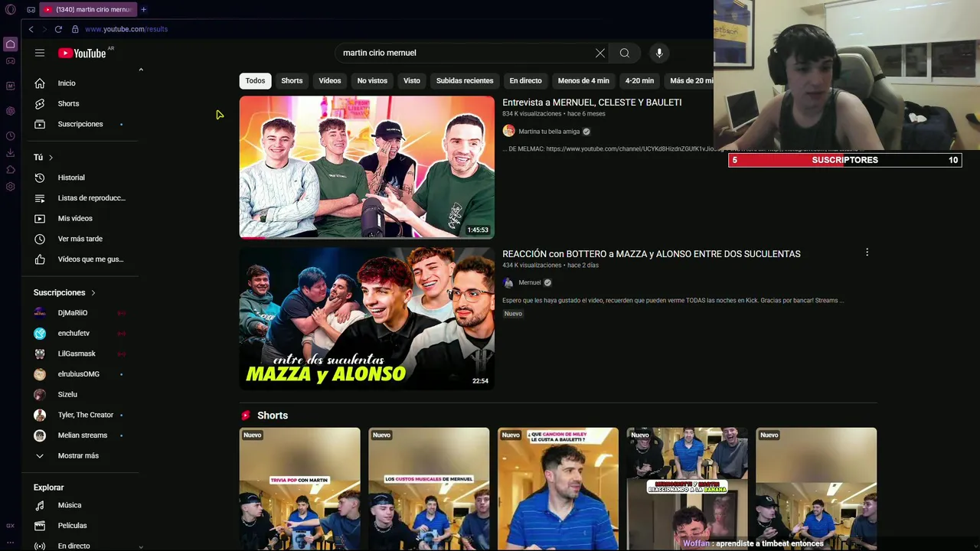This screenshot has width=980, height=551.
Task: Go back with the browser back arrow
Action: point(31,29)
